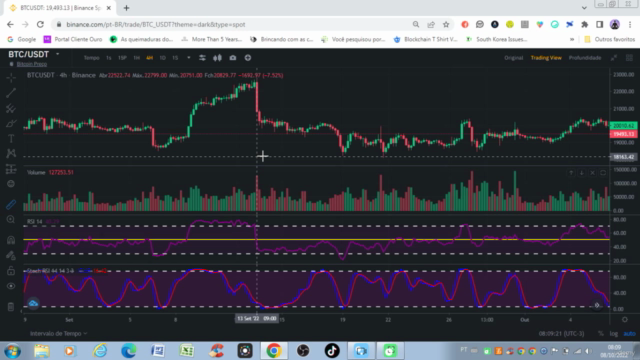
Task: Click scroll to latest bar button
Action: tap(597, 305)
